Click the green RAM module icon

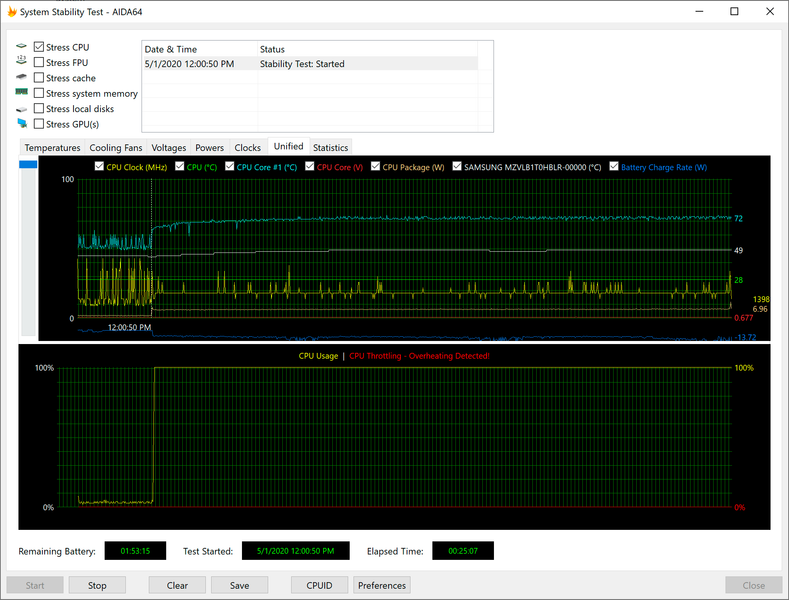point(21,92)
